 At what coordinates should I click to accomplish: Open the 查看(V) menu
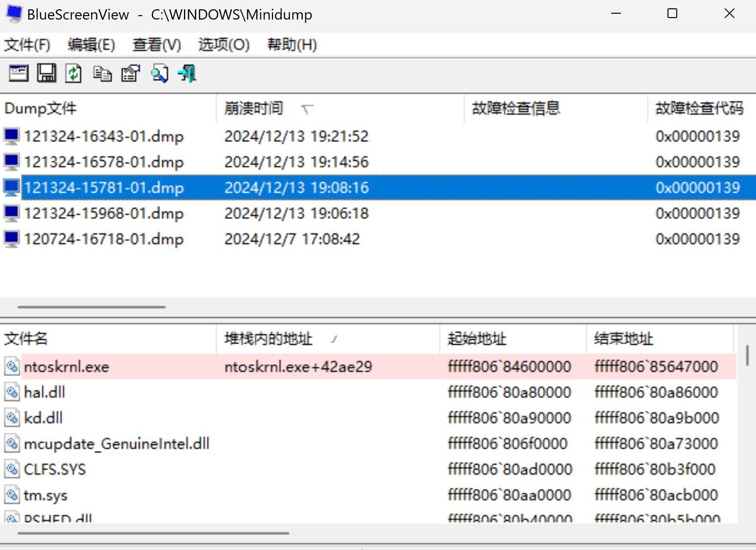coord(156,44)
